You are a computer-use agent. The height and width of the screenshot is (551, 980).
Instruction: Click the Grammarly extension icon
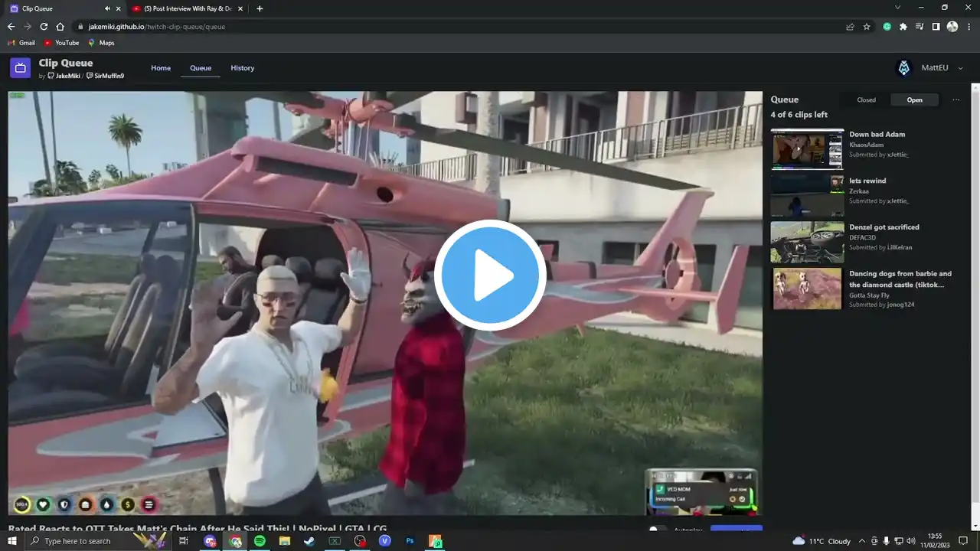click(887, 26)
